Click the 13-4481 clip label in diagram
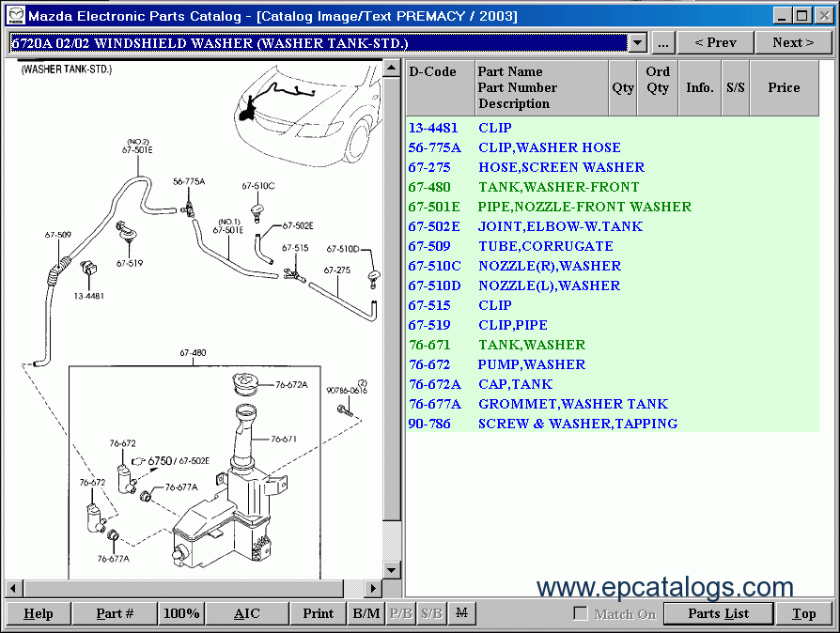 (x=89, y=296)
